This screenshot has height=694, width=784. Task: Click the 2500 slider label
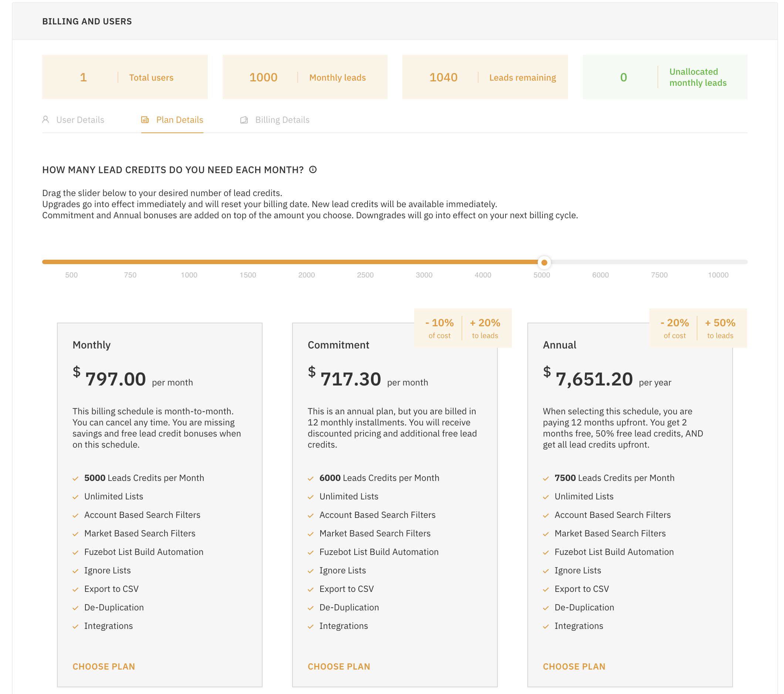[x=365, y=275]
